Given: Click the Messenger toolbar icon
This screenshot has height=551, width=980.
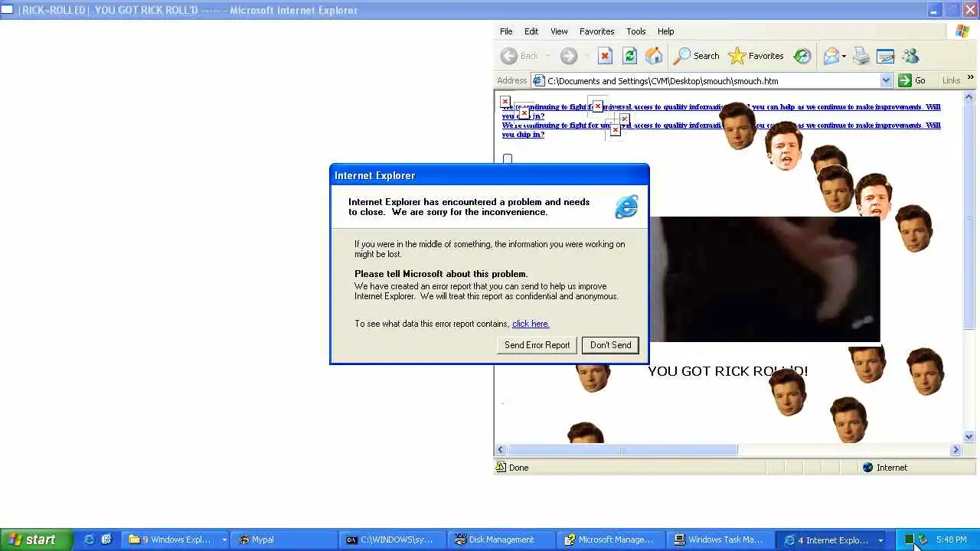Looking at the screenshot, I should [910, 56].
